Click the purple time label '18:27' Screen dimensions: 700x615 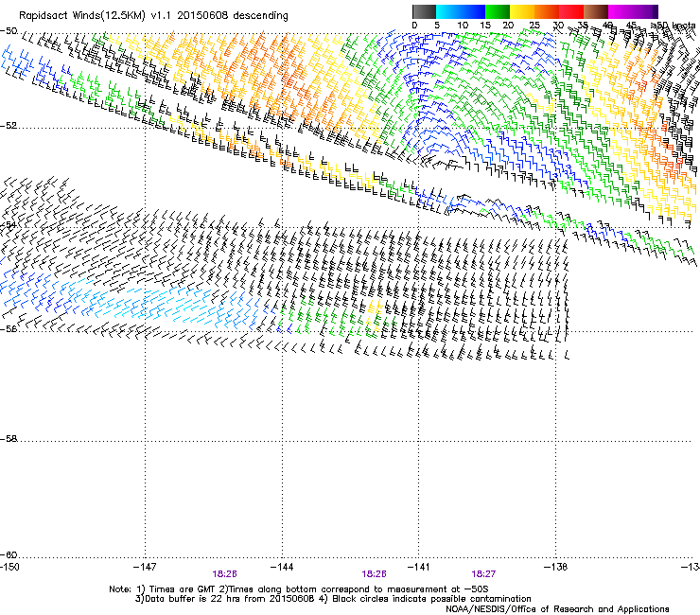click(483, 574)
